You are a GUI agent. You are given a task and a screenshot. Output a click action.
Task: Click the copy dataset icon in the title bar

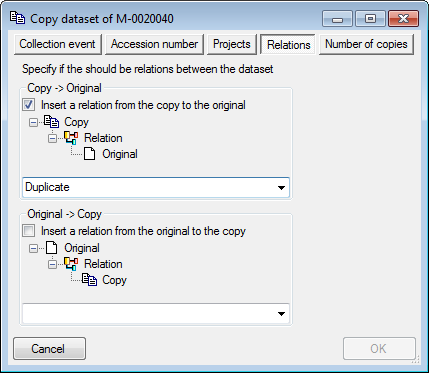[x=17, y=18]
